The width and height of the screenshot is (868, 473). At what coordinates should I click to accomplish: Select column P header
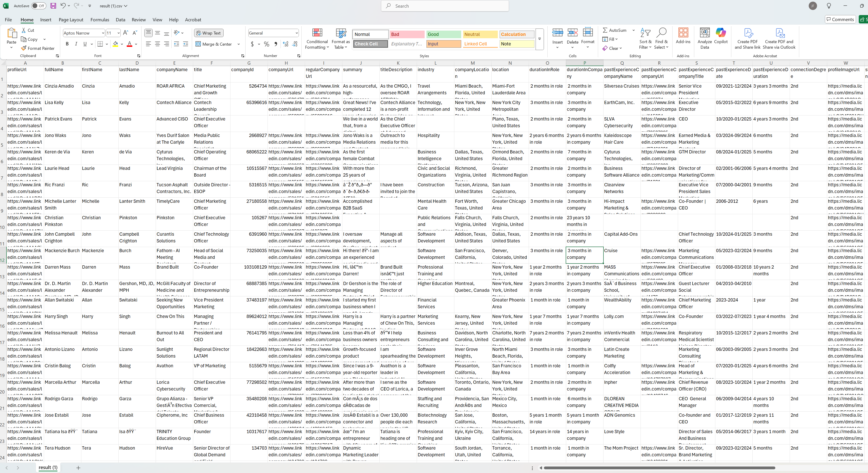(584, 63)
